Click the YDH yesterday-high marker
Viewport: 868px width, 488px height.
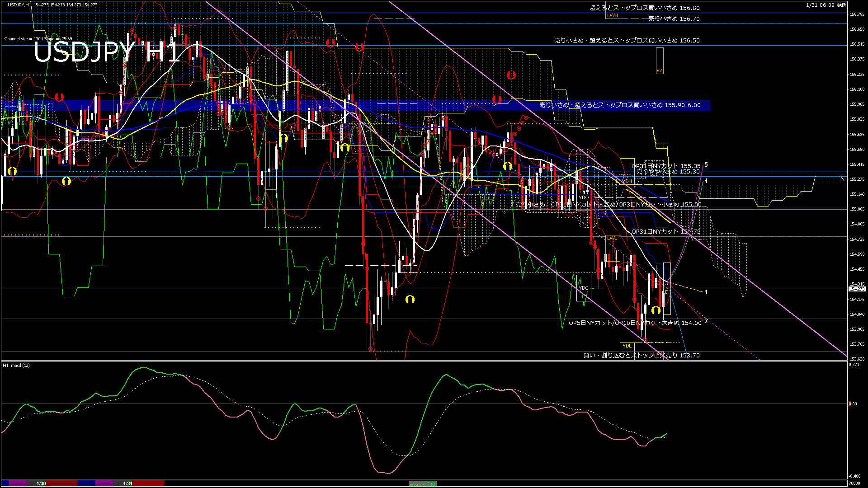[627, 181]
